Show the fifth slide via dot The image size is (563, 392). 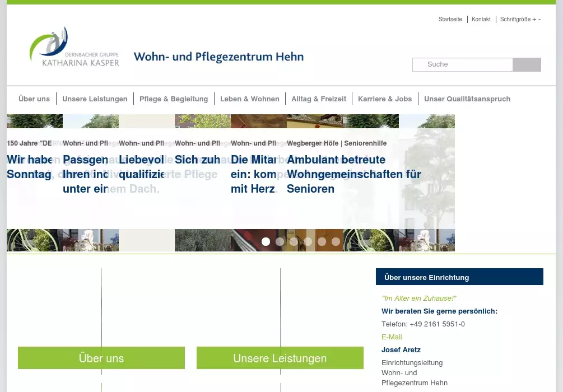pyautogui.click(x=322, y=242)
